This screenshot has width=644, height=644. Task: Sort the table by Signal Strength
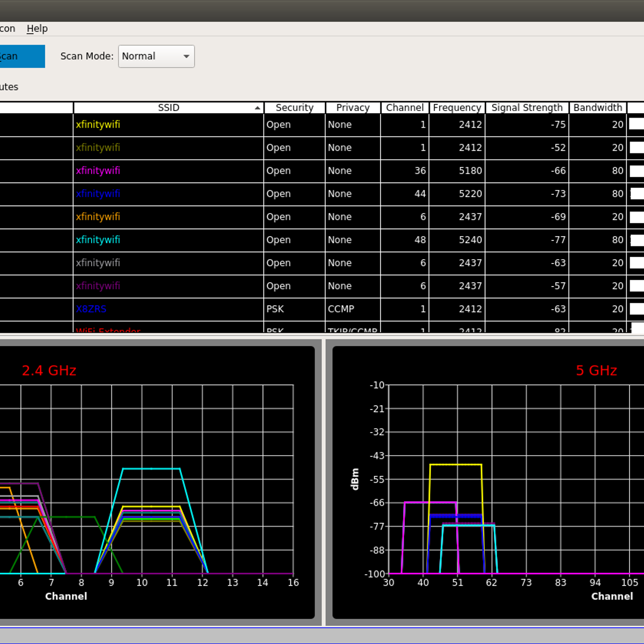click(527, 107)
